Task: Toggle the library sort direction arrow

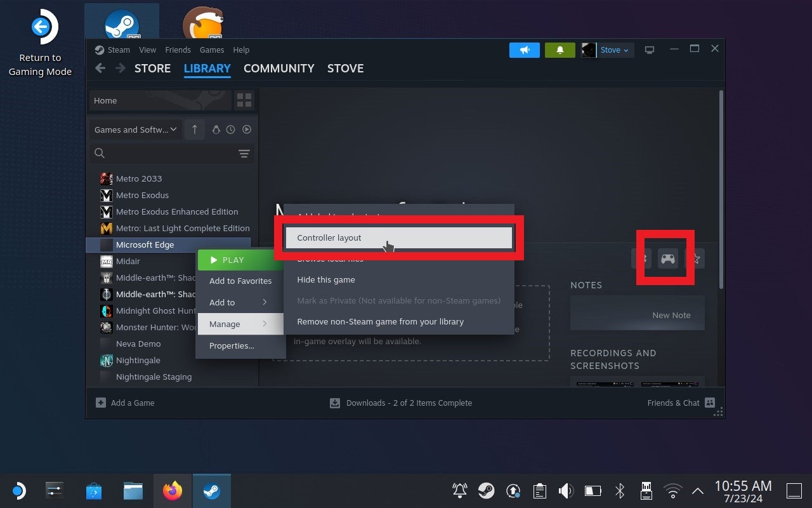Action: [195, 129]
